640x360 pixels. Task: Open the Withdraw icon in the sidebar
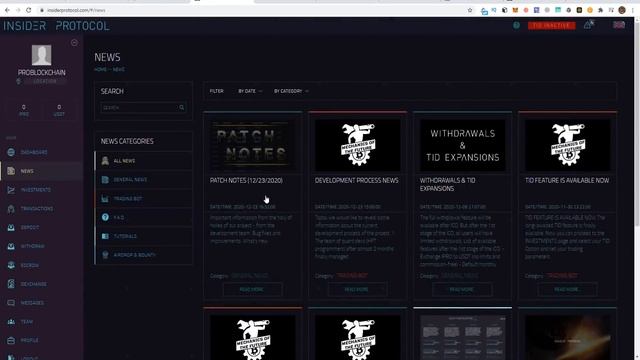(x=11, y=246)
